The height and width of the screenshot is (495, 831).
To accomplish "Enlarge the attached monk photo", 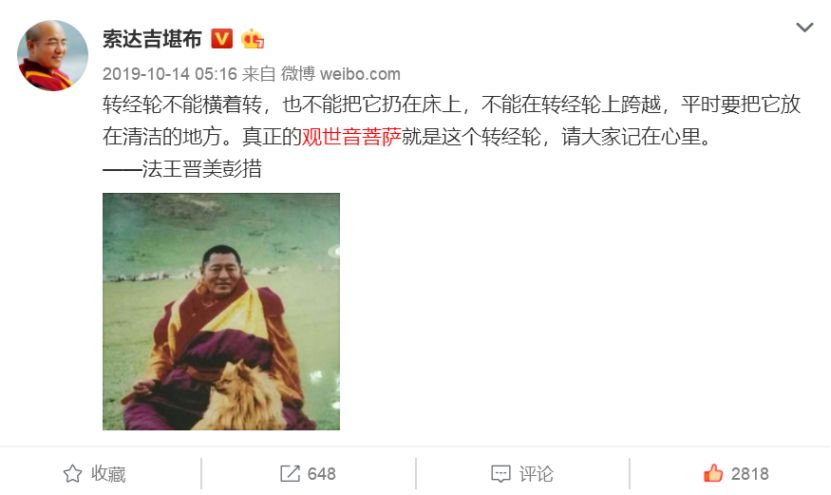I will coord(221,311).
